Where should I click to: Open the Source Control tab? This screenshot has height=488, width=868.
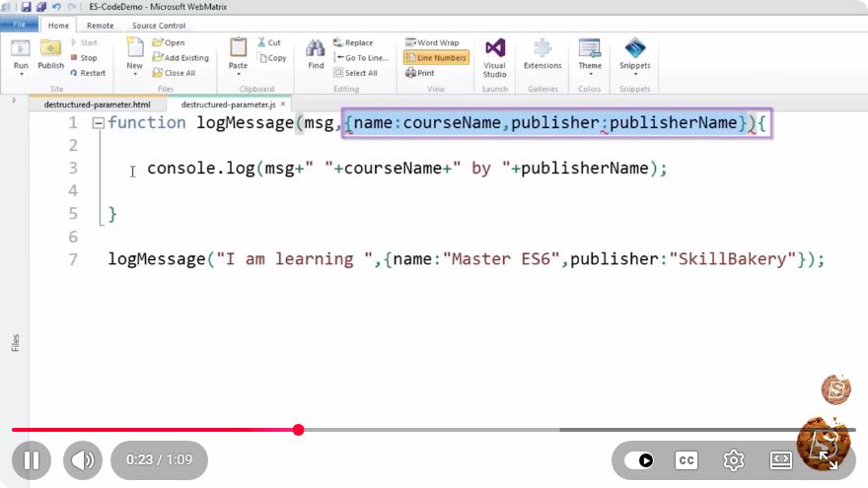[159, 26]
